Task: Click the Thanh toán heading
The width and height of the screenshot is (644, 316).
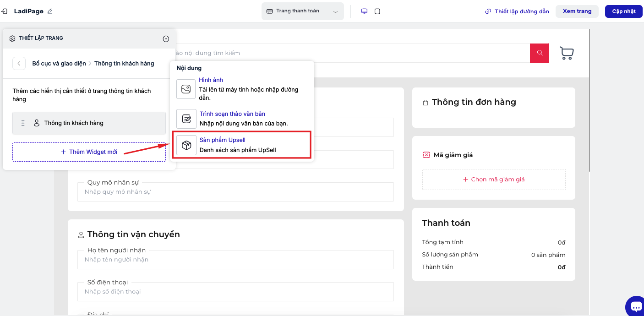Action: pyautogui.click(x=446, y=223)
